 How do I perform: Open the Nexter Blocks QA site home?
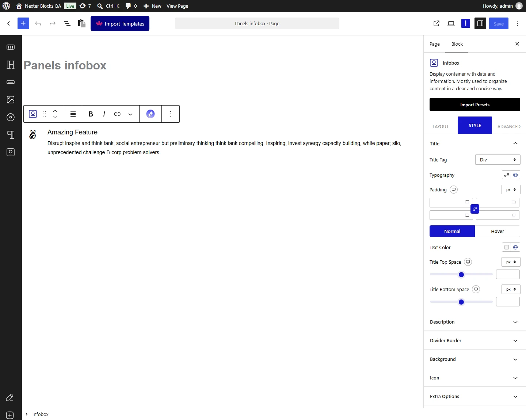[x=39, y=6]
